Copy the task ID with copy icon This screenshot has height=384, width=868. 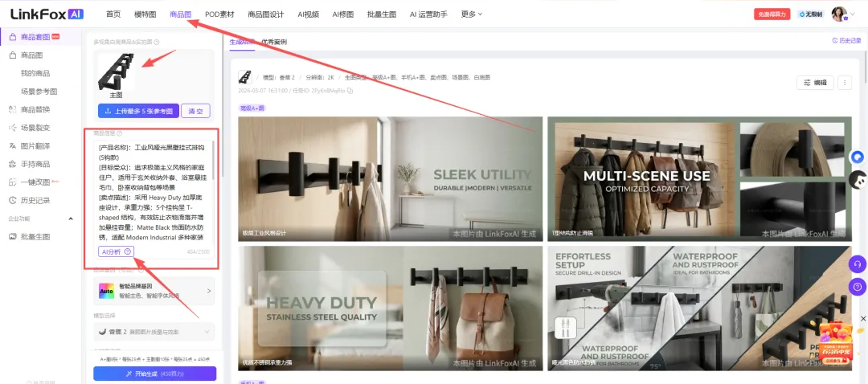coord(350,90)
